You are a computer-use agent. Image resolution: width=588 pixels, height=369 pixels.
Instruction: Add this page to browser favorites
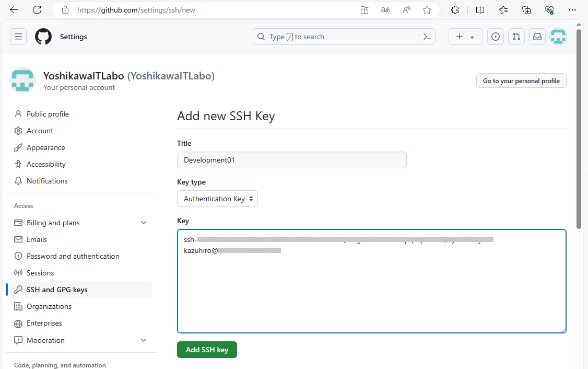[x=427, y=10]
